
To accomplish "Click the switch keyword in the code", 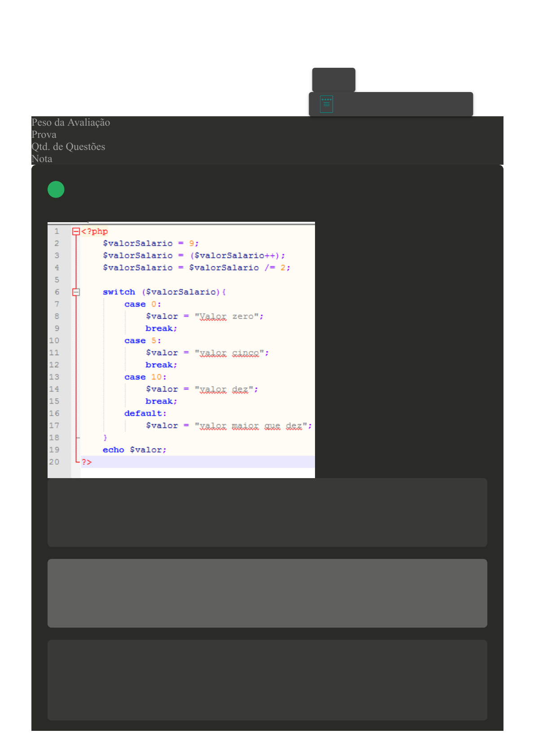I will [118, 292].
